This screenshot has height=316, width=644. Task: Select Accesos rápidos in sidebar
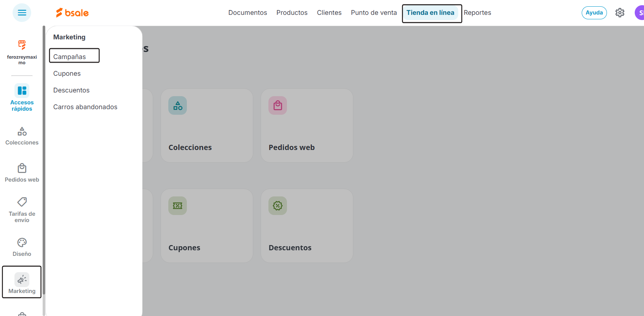[x=22, y=98]
